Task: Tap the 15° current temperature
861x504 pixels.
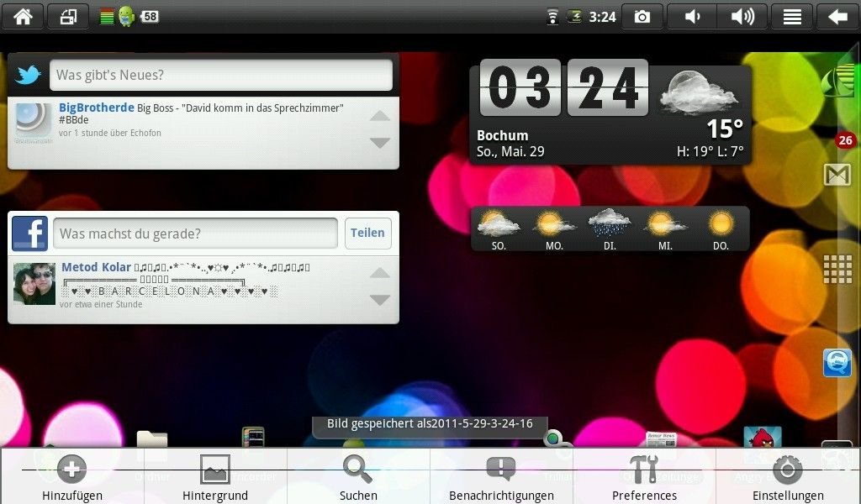Action: pos(725,129)
